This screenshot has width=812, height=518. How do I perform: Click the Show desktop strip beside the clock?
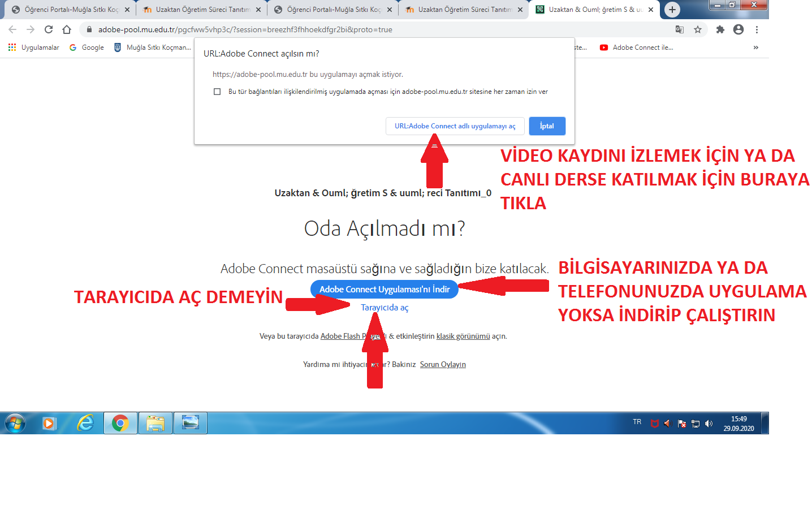click(x=765, y=423)
